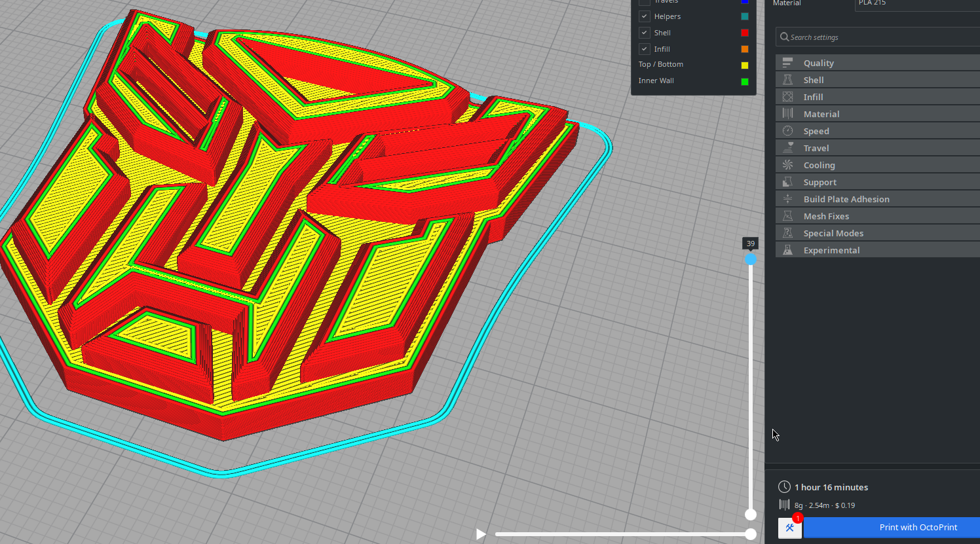Click the Shell category icon in settings

[x=787, y=80]
